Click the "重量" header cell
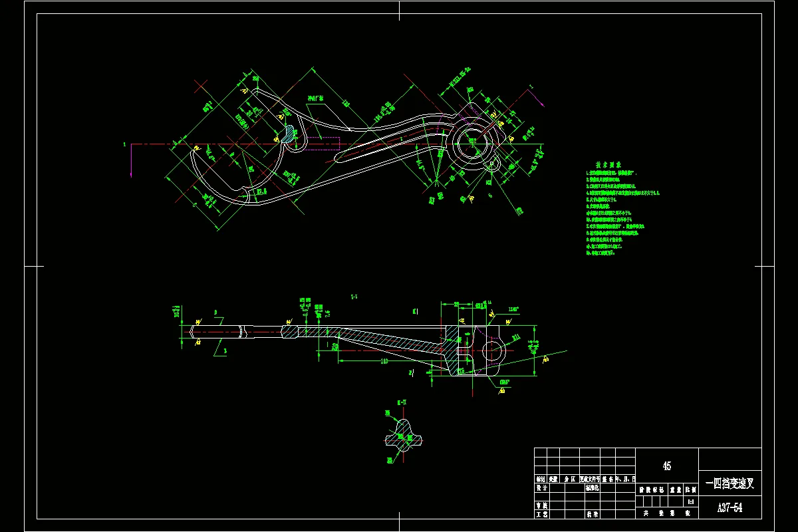This screenshot has height=532, width=798. point(676,489)
